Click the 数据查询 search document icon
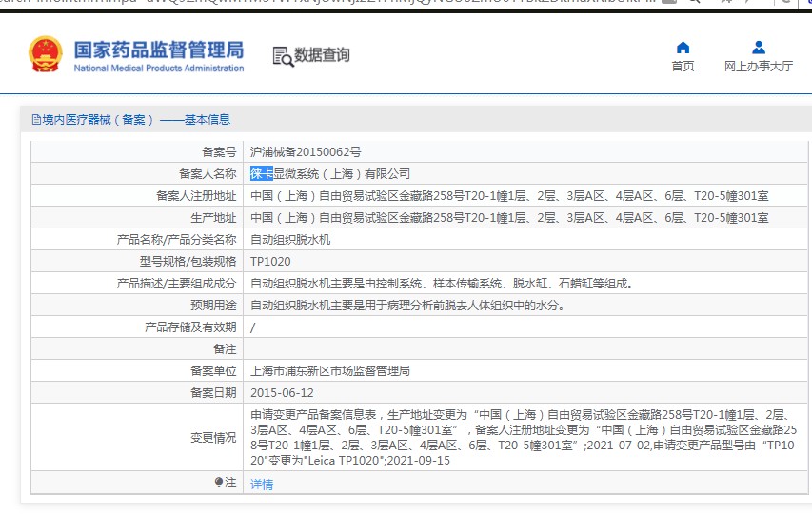The image size is (812, 515). (283, 56)
